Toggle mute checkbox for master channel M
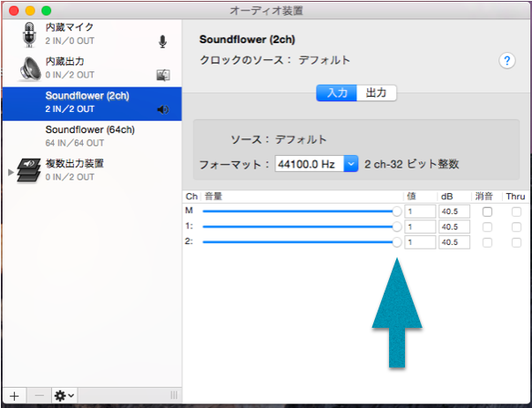532x408 pixels. [x=487, y=211]
